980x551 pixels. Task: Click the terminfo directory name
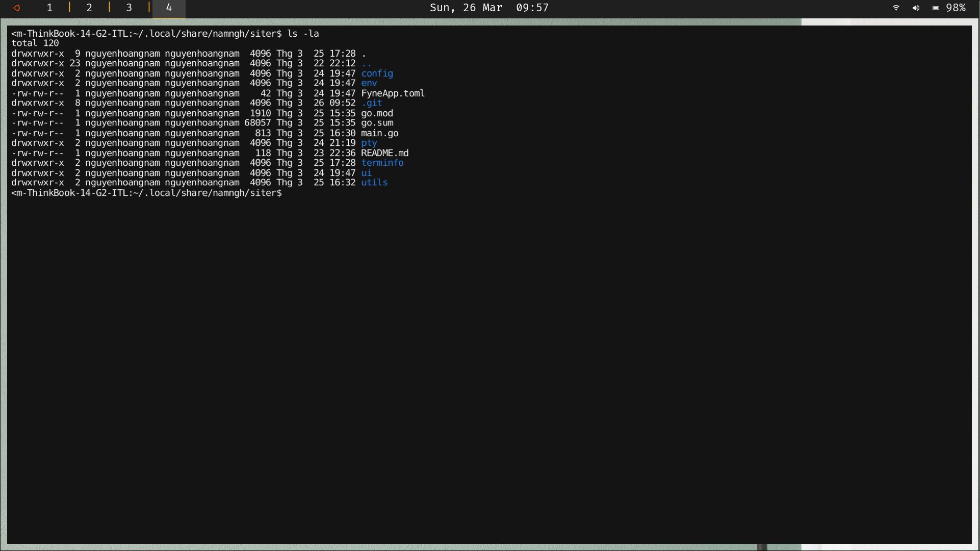(x=382, y=163)
